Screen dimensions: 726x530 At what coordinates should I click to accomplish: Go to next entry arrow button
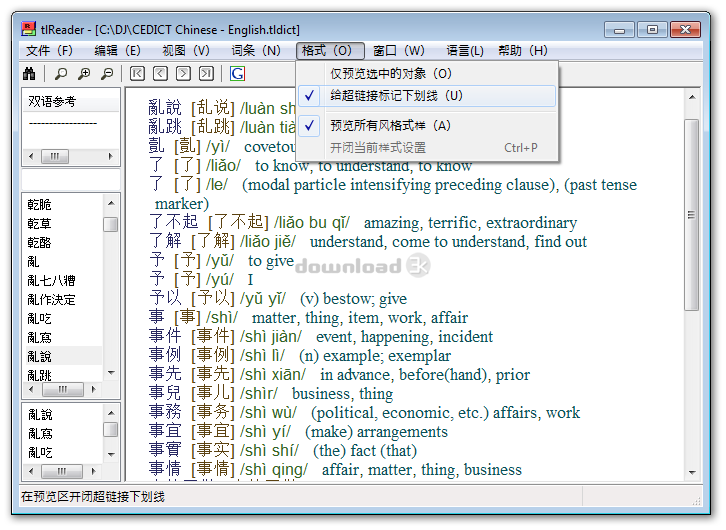[x=183, y=73]
